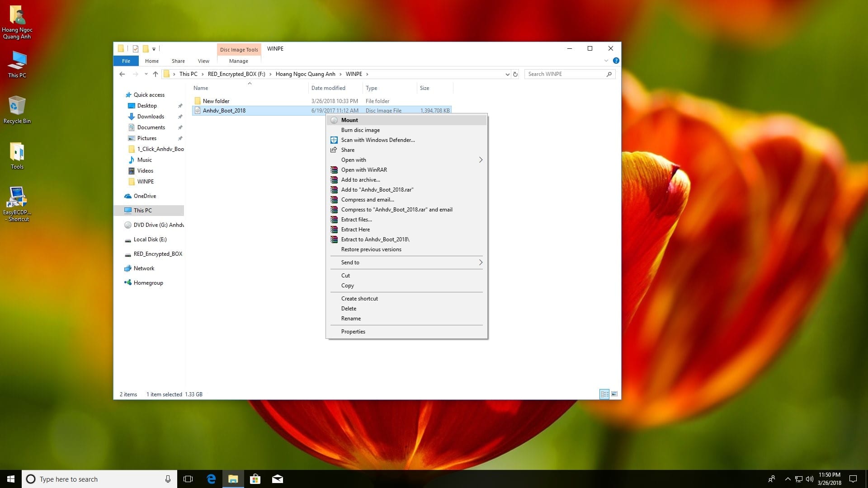Expand the Send to submenu
This screenshot has height=488, width=868.
(x=406, y=263)
